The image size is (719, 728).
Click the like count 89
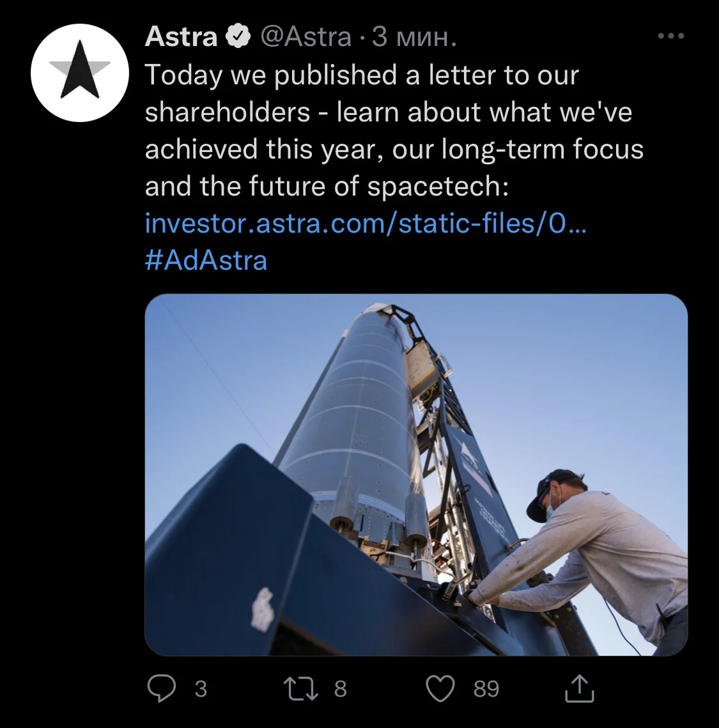[486, 688]
